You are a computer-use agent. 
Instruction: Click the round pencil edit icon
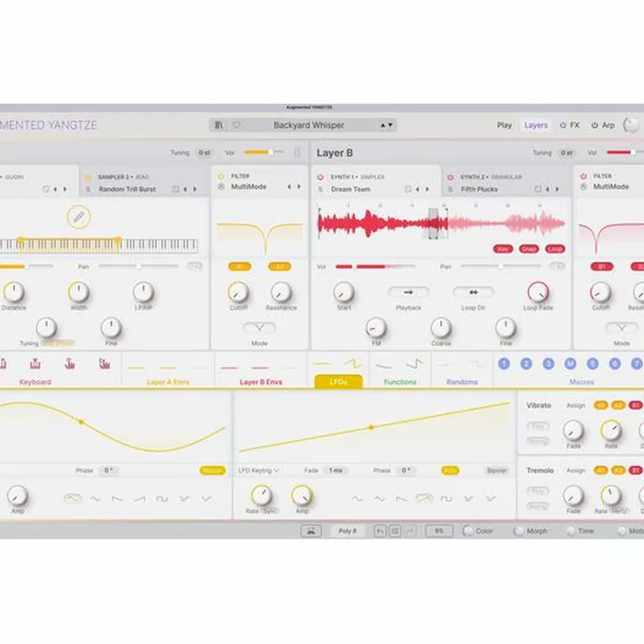point(79,216)
